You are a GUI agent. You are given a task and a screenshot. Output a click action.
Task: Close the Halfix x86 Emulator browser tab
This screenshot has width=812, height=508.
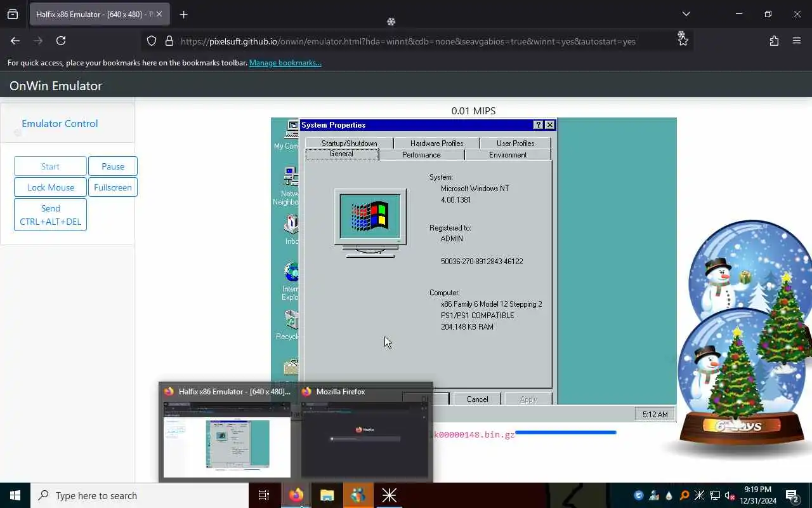coord(159,14)
